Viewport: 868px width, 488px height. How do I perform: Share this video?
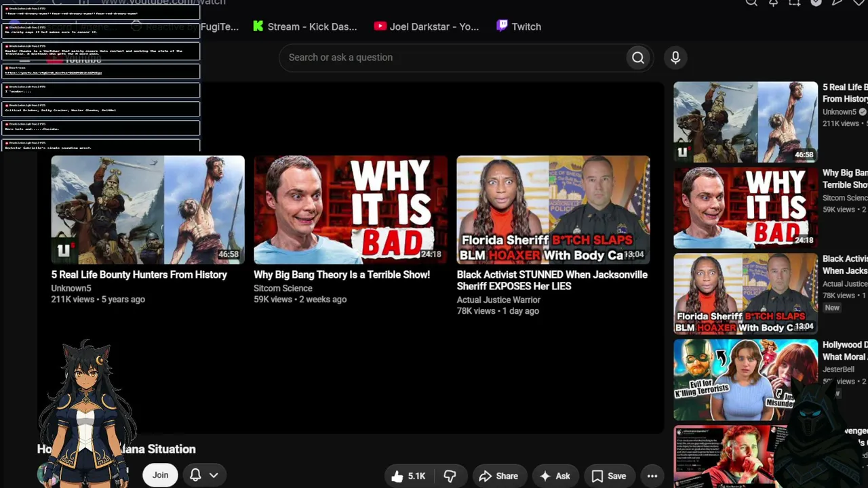pos(498,476)
